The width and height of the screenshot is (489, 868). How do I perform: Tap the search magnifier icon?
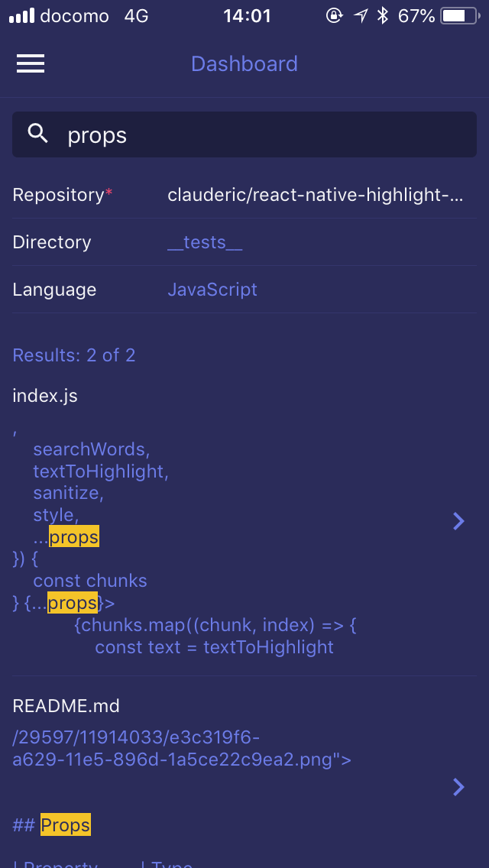37,134
